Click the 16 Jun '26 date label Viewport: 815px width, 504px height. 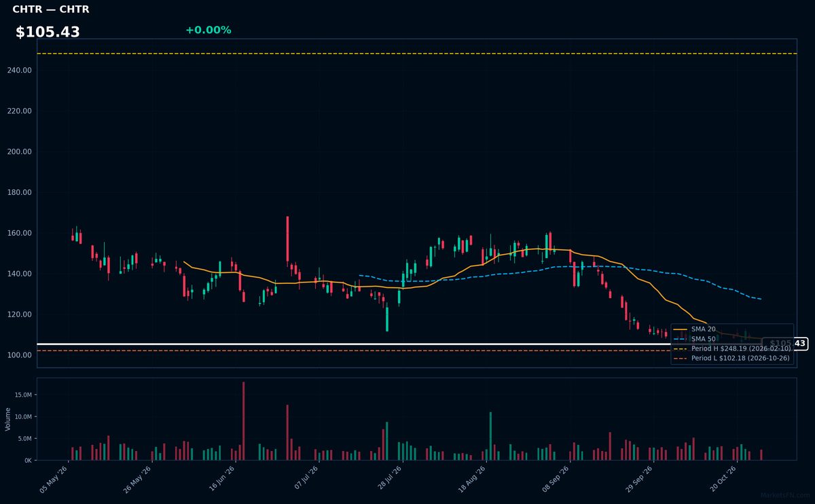(x=221, y=479)
